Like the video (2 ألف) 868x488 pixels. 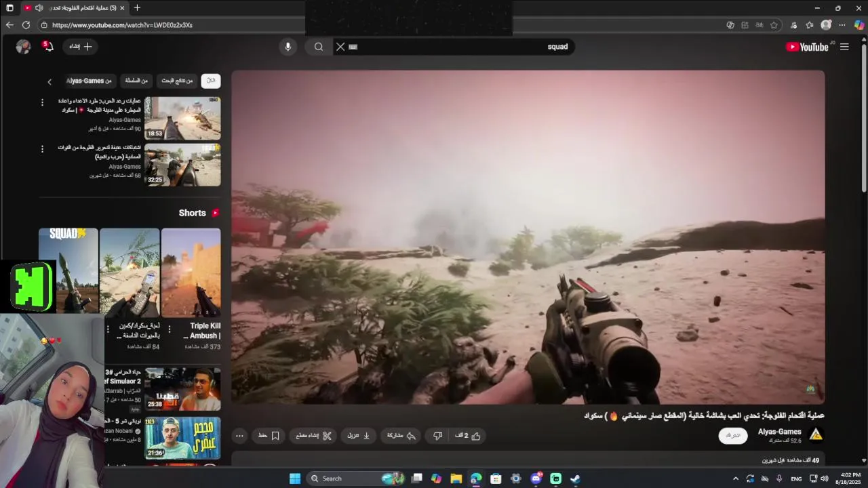(468, 436)
